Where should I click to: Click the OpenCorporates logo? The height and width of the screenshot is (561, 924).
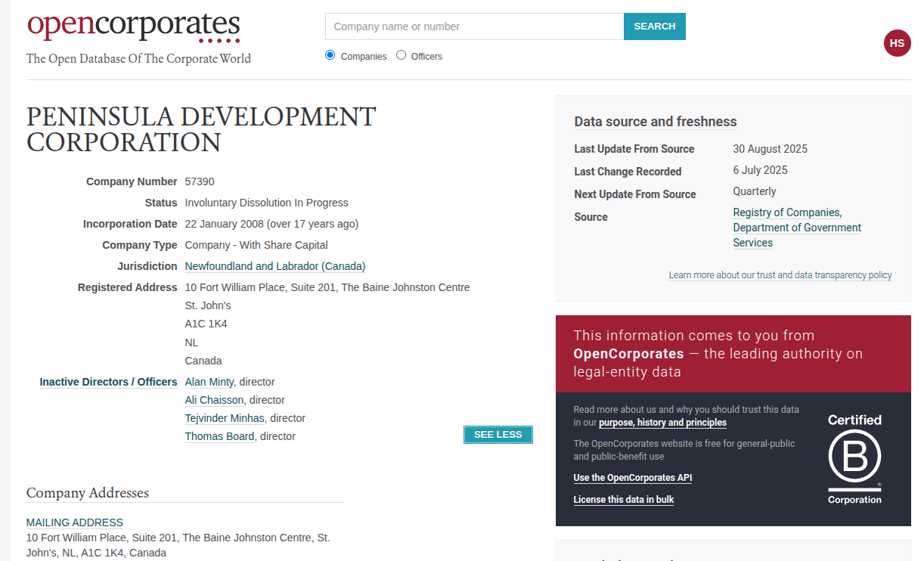pyautogui.click(x=134, y=27)
